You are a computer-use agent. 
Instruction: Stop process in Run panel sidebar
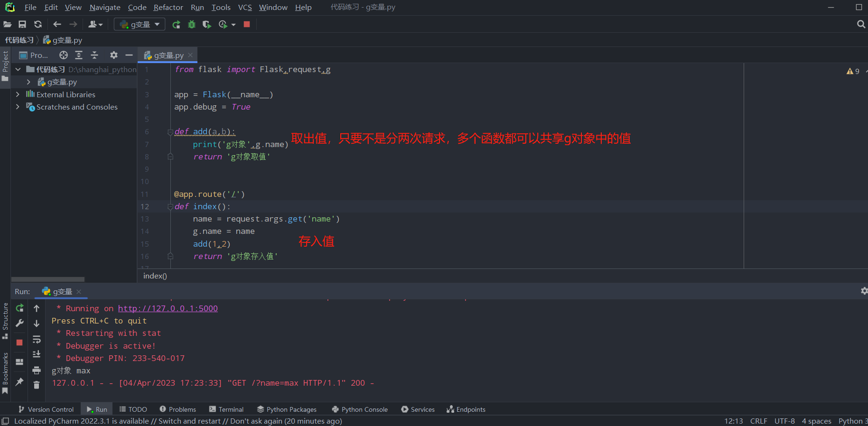19,342
